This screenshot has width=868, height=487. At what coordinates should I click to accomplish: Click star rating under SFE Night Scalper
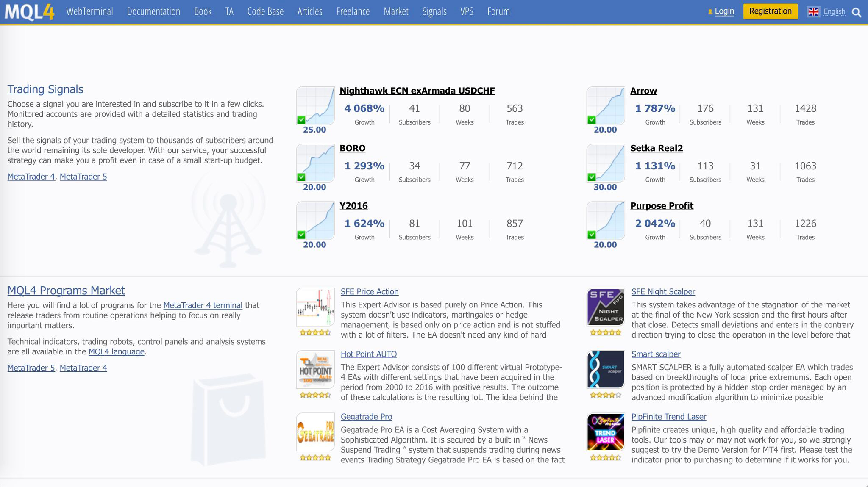[x=606, y=333]
